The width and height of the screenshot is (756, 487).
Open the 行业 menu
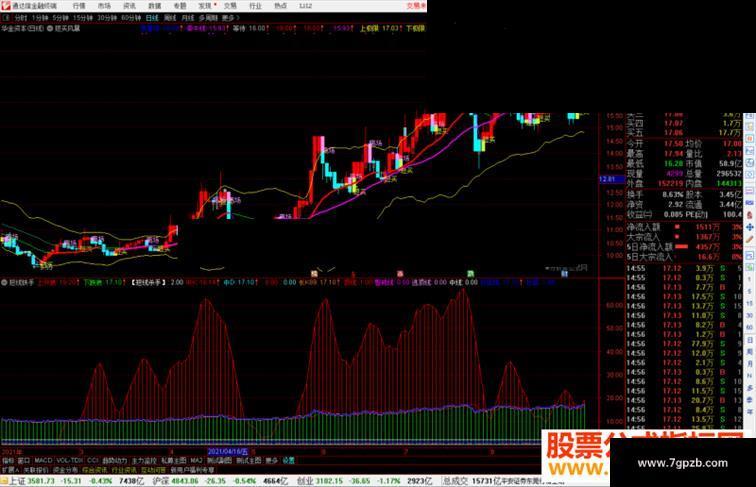click(255, 6)
